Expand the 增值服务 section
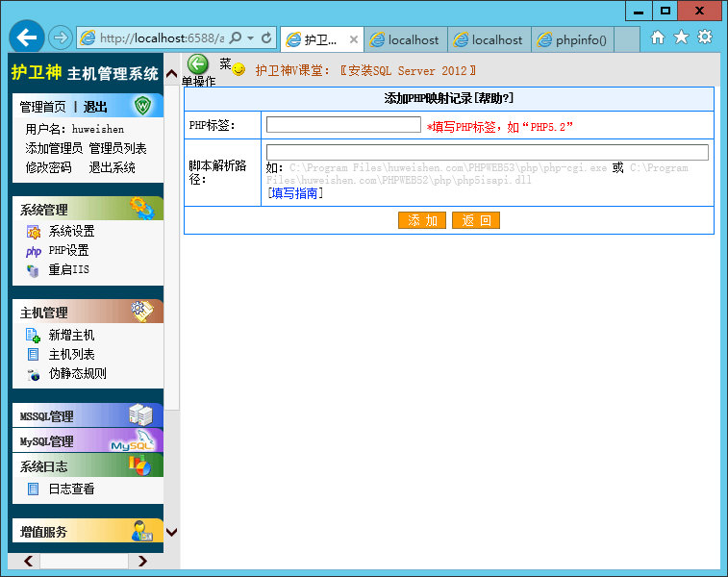 click(x=88, y=531)
